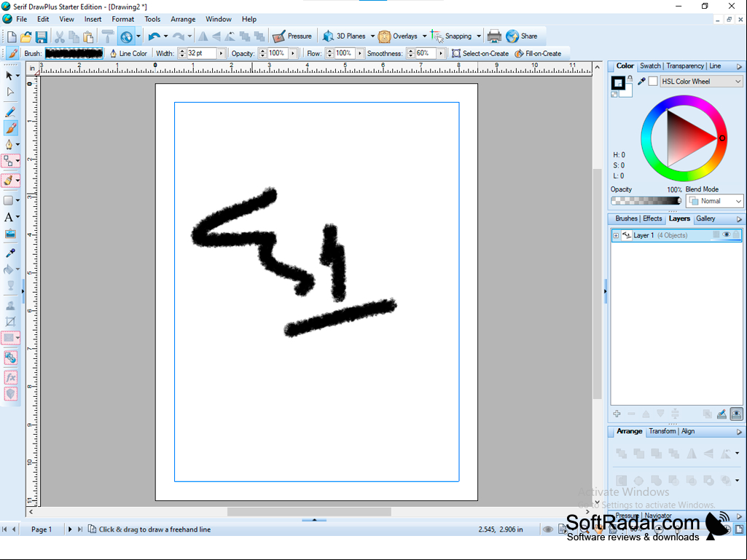Switch to the Swatch tab
Viewport: 747px width, 560px height.
click(650, 66)
